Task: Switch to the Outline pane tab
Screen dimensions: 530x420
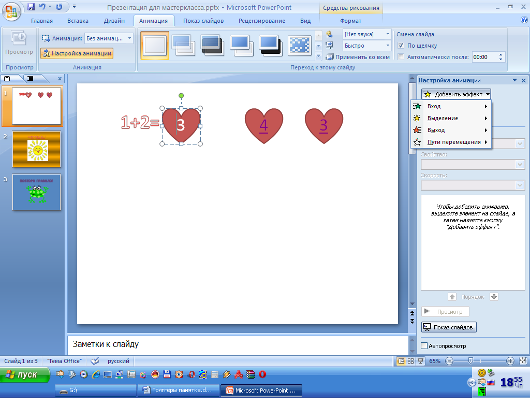Action: click(31, 79)
